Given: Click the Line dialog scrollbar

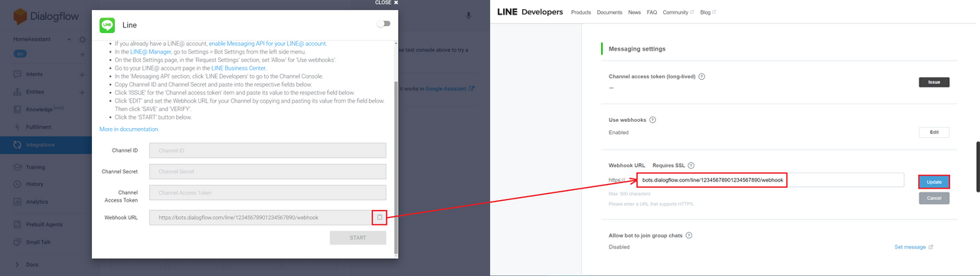Looking at the screenshot, I should click(x=396, y=169).
